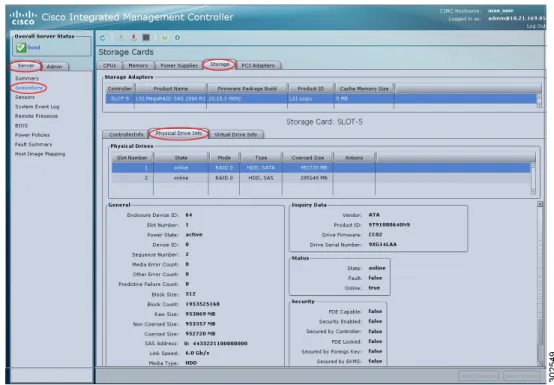554x385 pixels.
Task: Click the Refresh icon in the toolbar
Action: tap(102, 37)
